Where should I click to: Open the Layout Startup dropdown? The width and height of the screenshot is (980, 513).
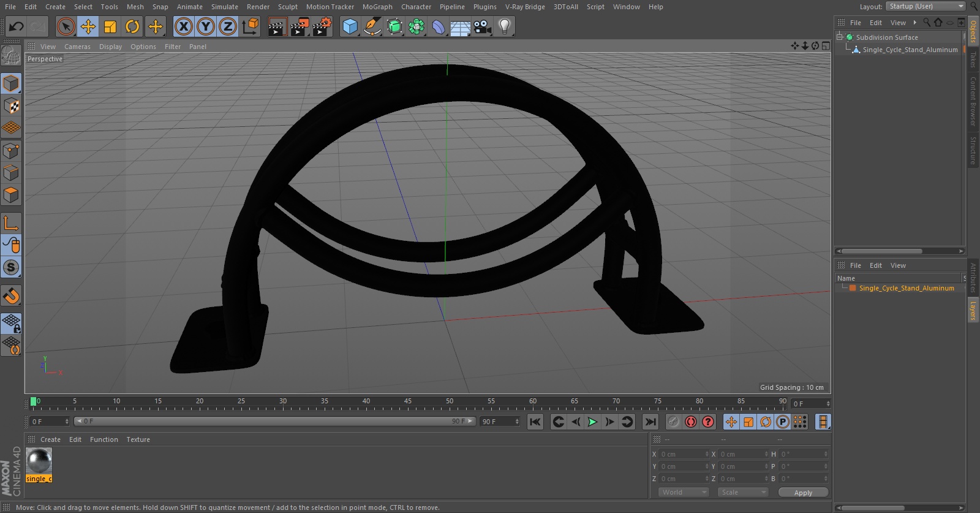925,6
